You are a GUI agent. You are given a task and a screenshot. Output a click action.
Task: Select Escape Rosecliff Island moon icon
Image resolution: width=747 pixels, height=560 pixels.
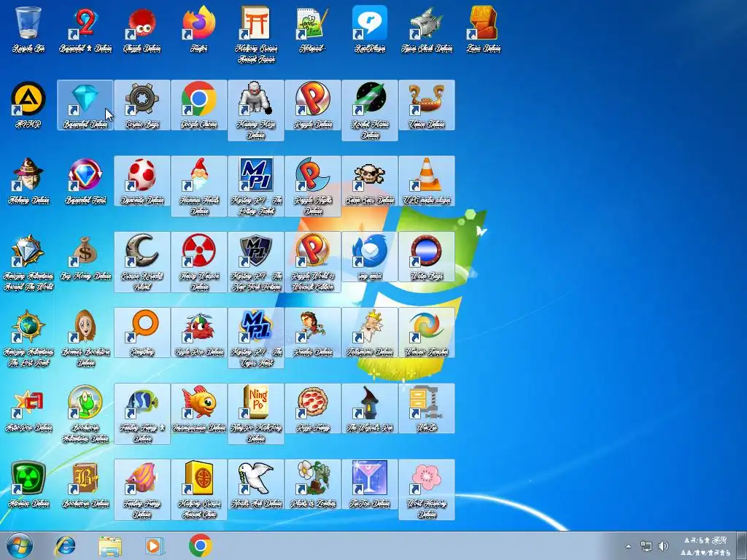pos(142,262)
